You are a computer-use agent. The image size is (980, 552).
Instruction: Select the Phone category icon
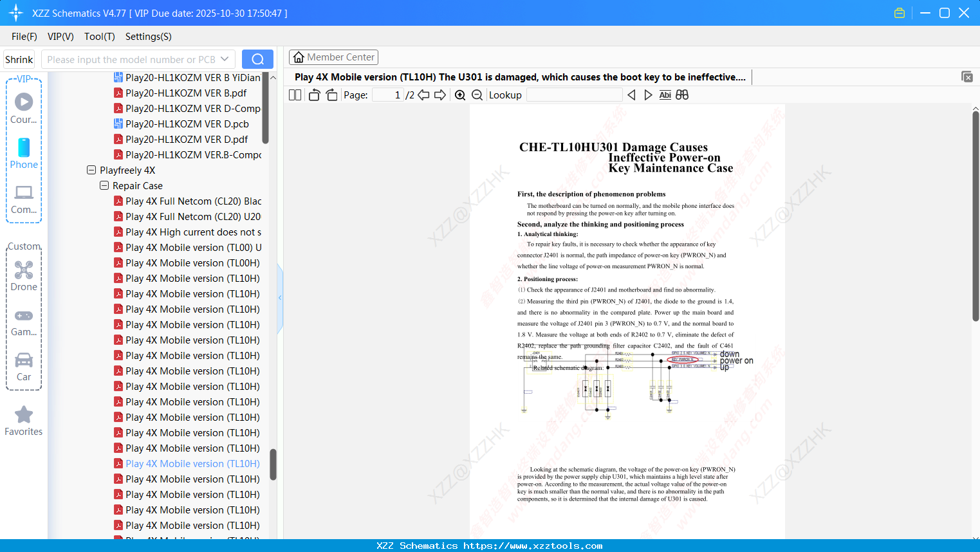point(24,153)
